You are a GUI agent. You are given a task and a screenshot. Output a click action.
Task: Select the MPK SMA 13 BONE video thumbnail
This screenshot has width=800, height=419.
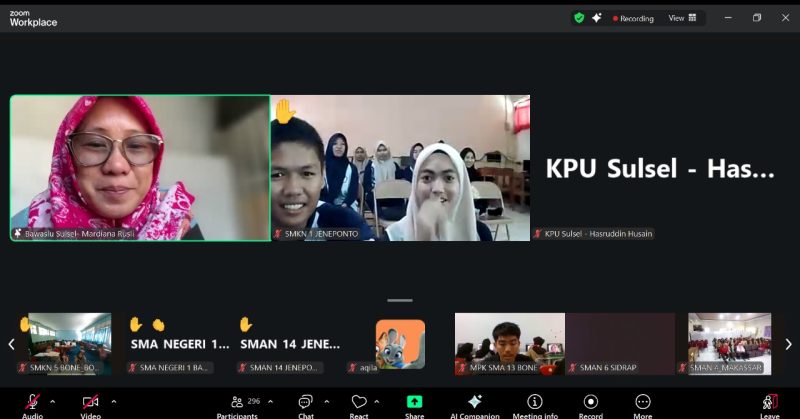(x=510, y=343)
